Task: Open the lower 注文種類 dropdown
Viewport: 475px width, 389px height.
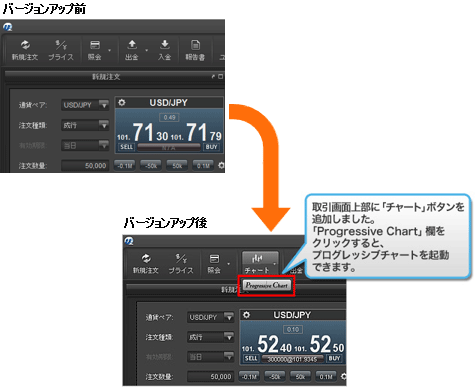Action: [x=211, y=337]
